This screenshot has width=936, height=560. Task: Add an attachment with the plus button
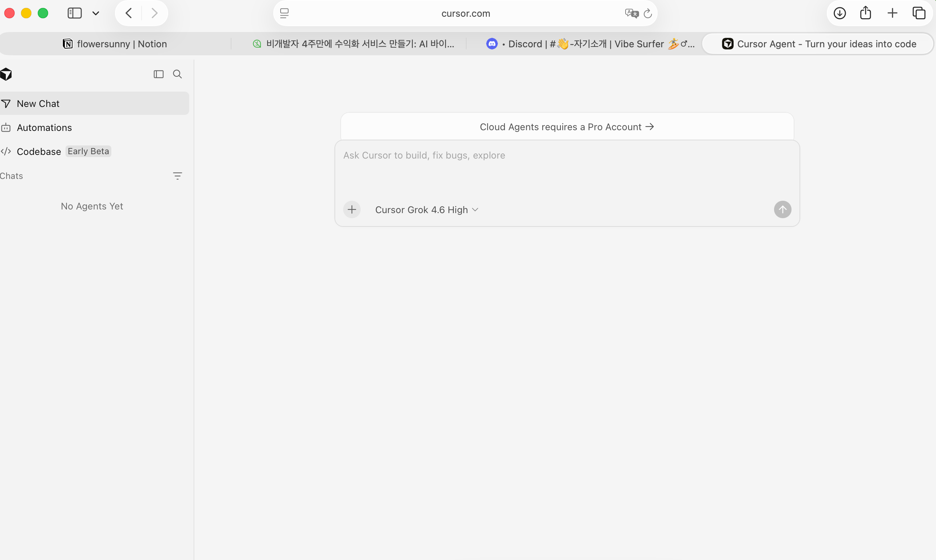(352, 209)
